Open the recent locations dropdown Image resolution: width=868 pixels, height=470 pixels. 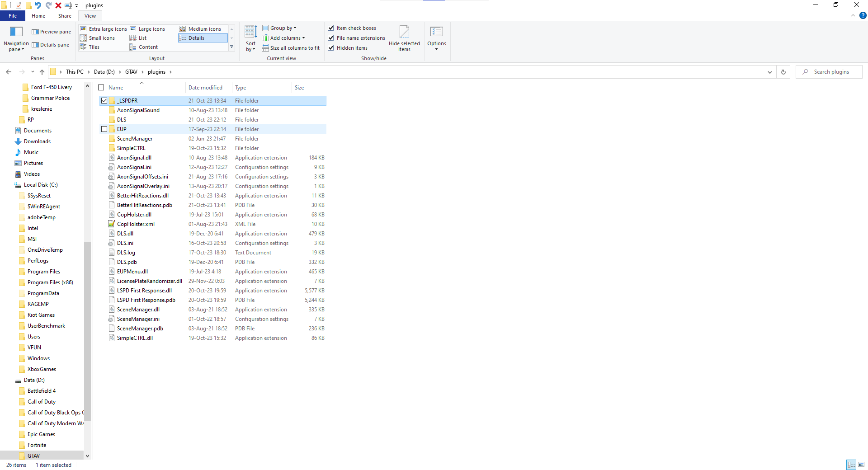33,72
